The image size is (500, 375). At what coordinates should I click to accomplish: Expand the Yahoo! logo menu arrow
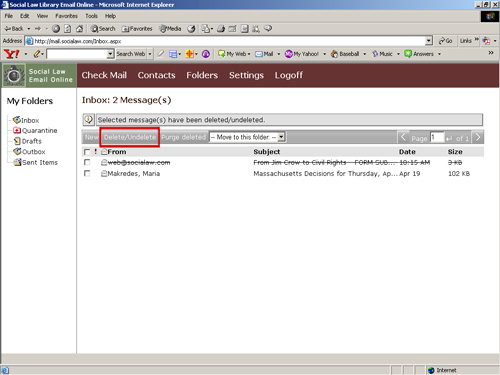(x=26, y=54)
